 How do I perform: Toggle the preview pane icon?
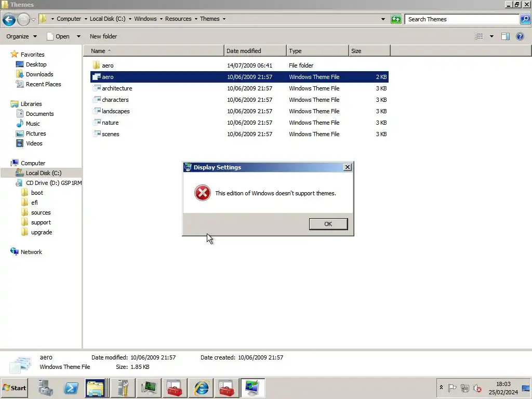tap(506, 36)
